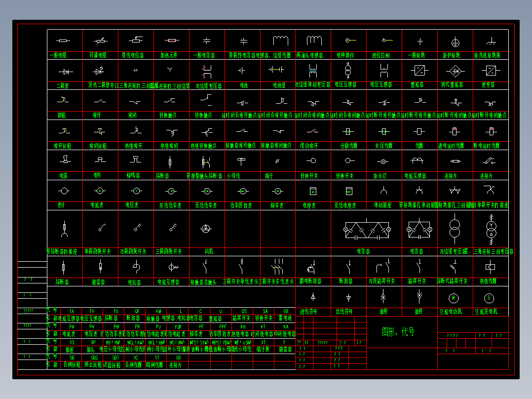Select the 双投隔离开关 label

(382, 281)
